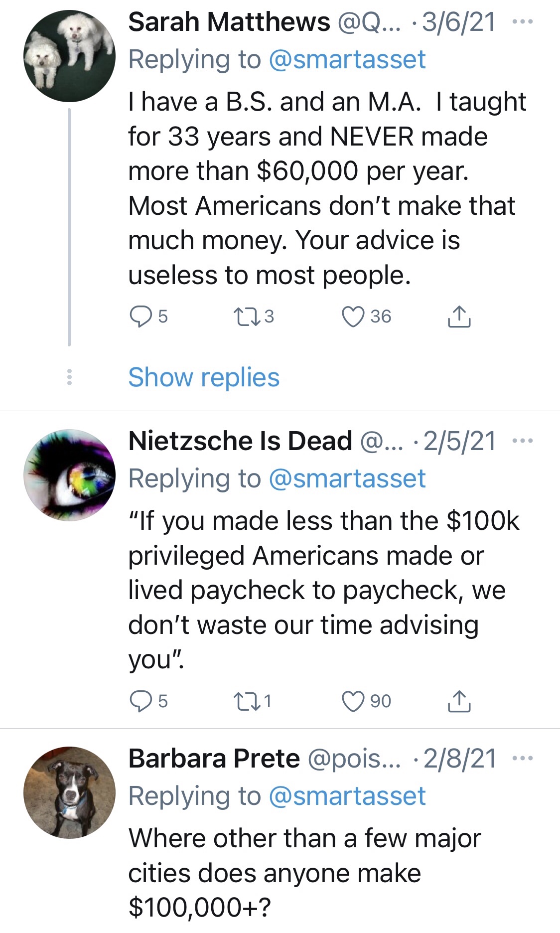
Task: Tap the vertical dots beside Show replies
Action: [x=69, y=377]
